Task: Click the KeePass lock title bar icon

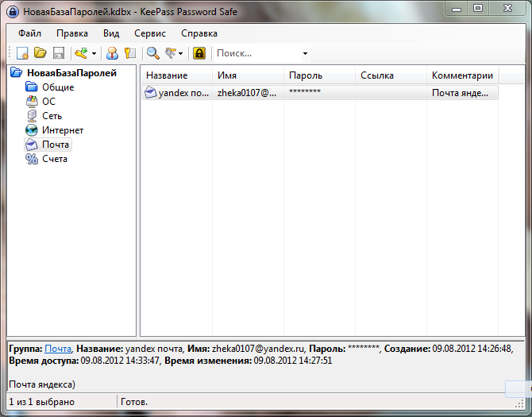Action: [13, 12]
